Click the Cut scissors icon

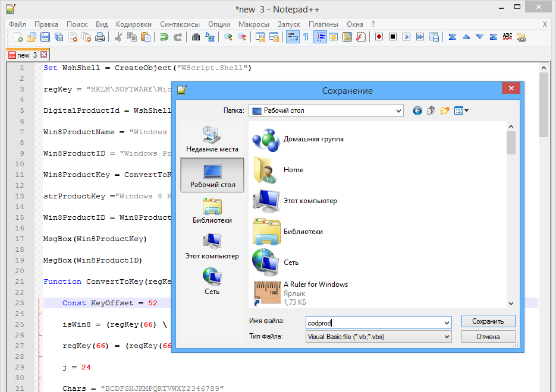click(118, 37)
